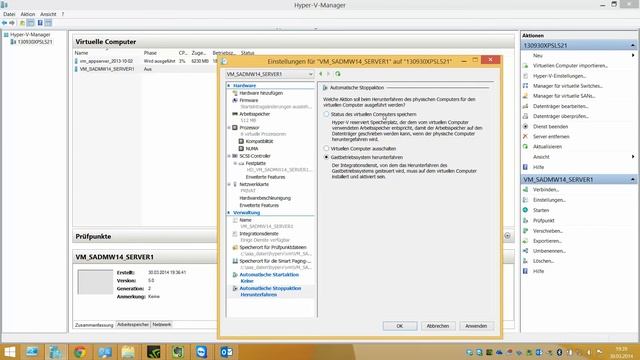Viewport: 640px width, 360px height.
Task: Click Starten green power icon
Action: [x=525, y=210]
